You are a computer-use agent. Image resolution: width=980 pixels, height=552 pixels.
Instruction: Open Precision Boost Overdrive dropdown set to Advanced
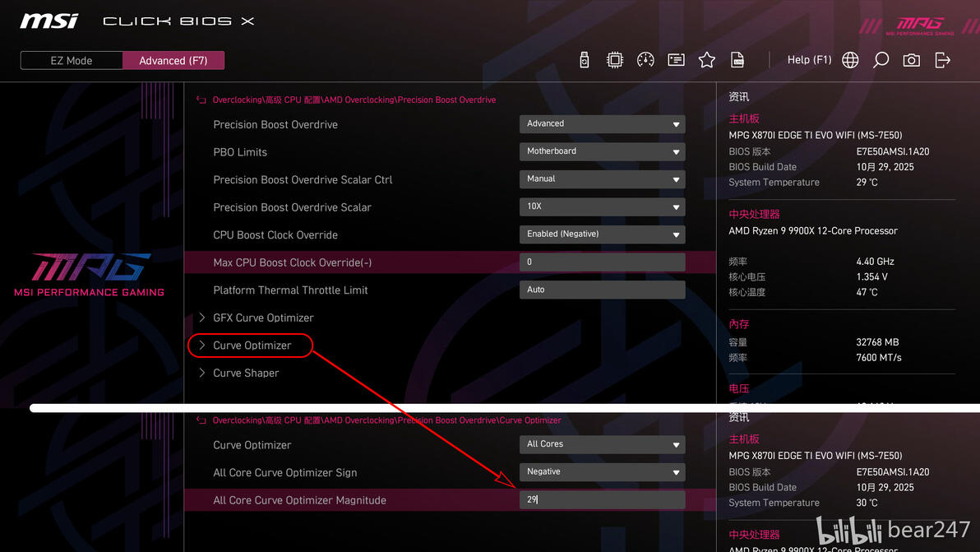pos(602,123)
